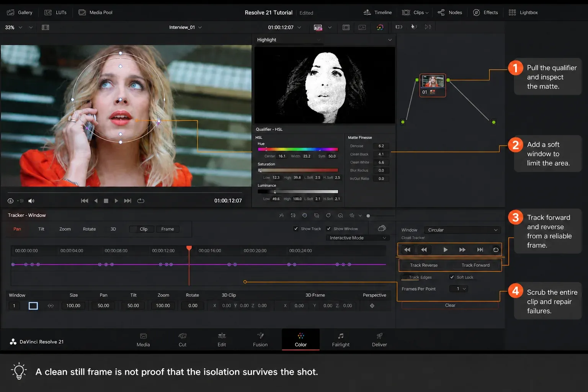Click the color wheel bypass icon
The image size is (588, 392).
[380, 27]
